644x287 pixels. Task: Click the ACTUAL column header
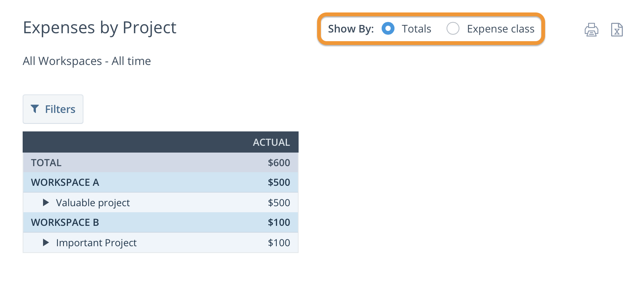[x=271, y=142]
